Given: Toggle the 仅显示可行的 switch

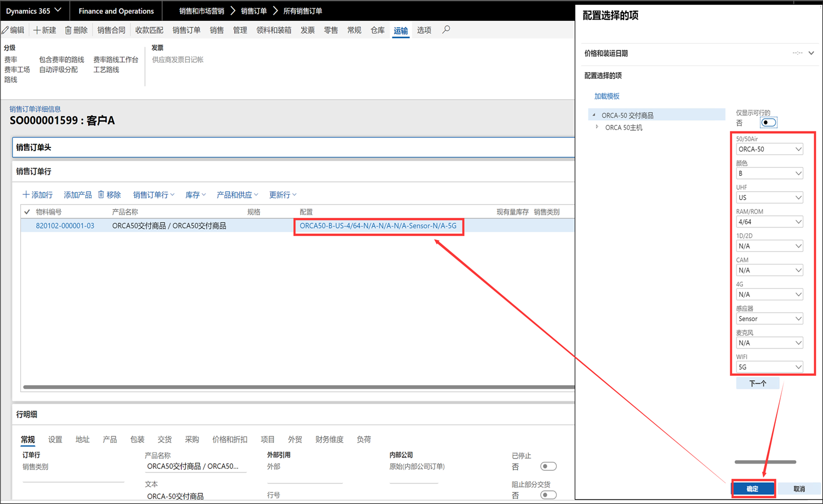Looking at the screenshot, I should point(768,123).
